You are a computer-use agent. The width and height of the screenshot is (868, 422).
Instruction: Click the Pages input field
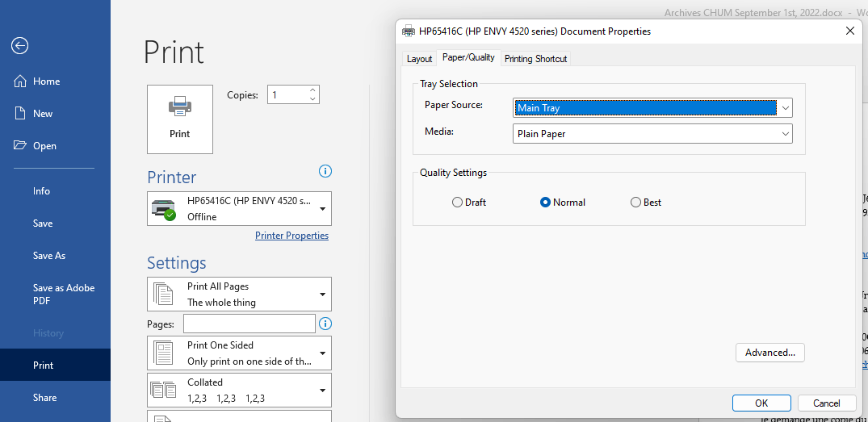[x=249, y=324]
